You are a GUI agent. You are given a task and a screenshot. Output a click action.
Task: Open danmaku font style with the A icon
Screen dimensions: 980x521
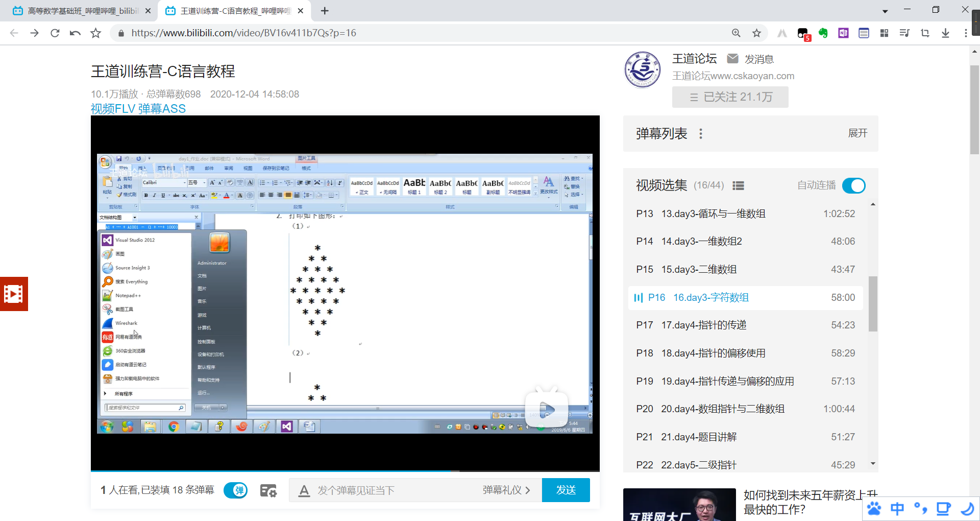(304, 491)
